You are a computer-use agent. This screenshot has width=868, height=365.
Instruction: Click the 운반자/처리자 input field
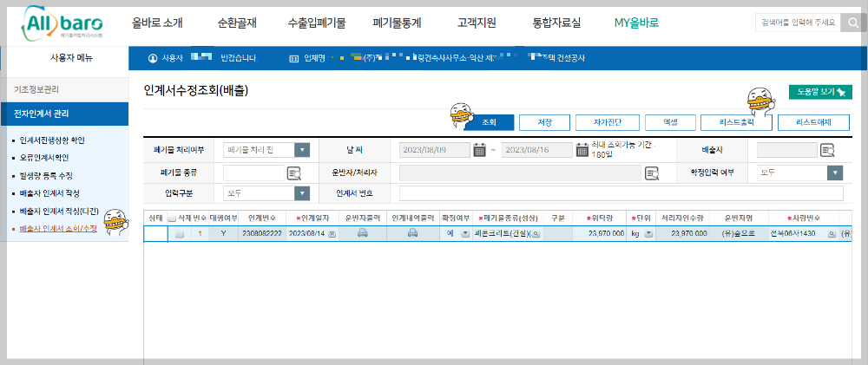click(x=520, y=173)
